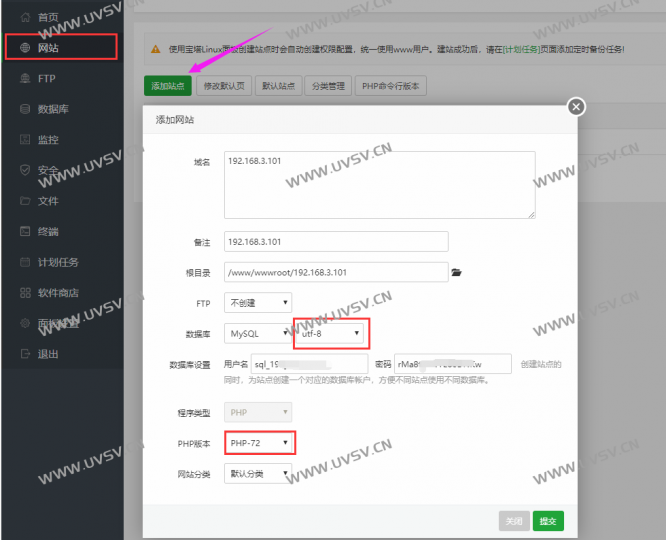Open 文件 in the sidebar
666x540 pixels.
click(x=48, y=201)
